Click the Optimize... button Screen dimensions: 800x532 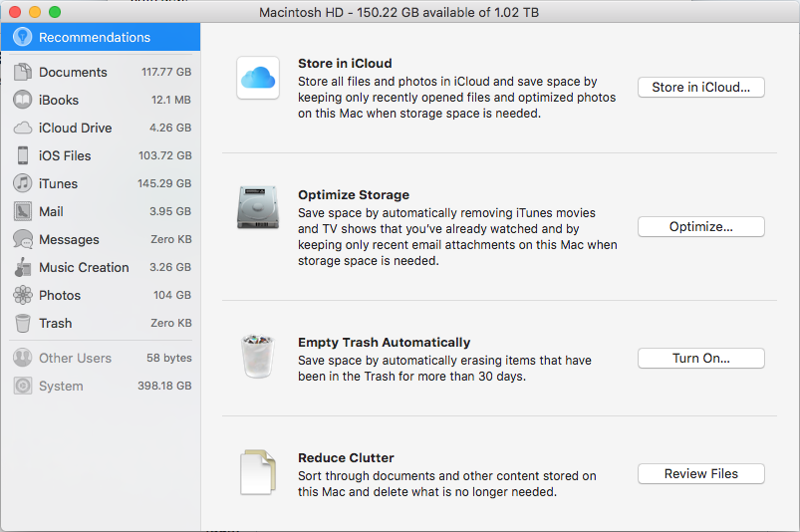coord(701,226)
